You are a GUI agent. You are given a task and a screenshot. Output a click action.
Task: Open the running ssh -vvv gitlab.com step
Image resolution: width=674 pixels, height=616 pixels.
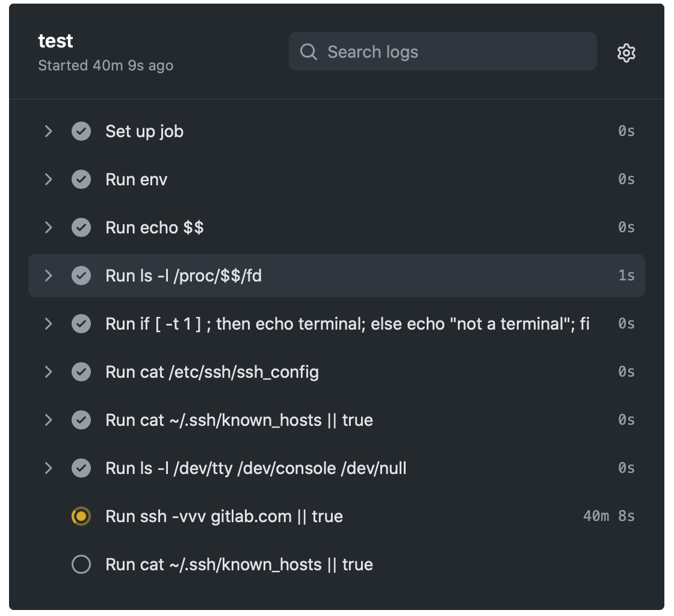click(x=224, y=516)
